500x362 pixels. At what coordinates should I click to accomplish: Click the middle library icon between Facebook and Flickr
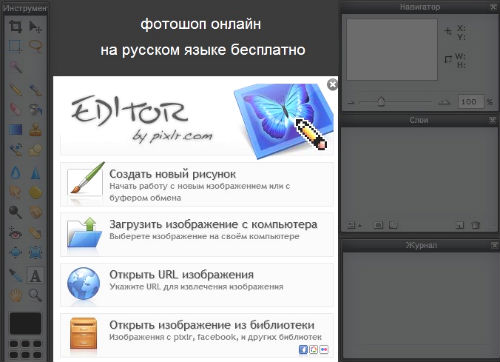click(313, 349)
